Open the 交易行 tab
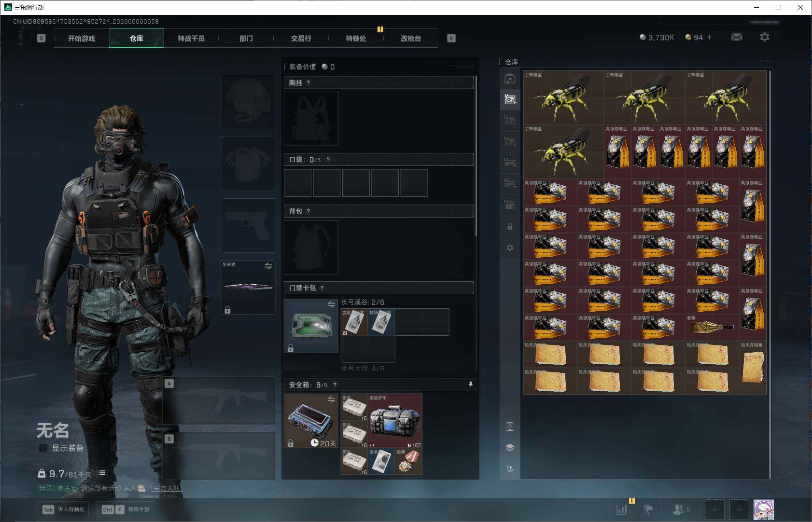Screen dimensions: 812x522 (301, 38)
